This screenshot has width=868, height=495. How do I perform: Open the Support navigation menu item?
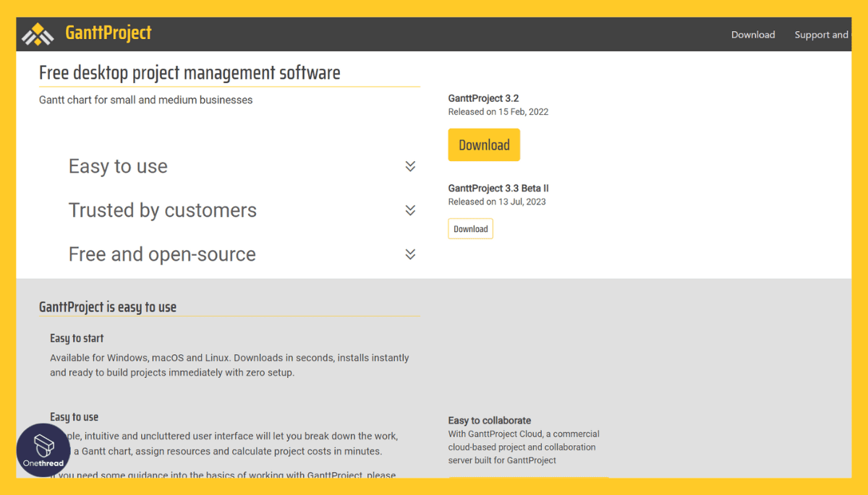[x=820, y=35]
